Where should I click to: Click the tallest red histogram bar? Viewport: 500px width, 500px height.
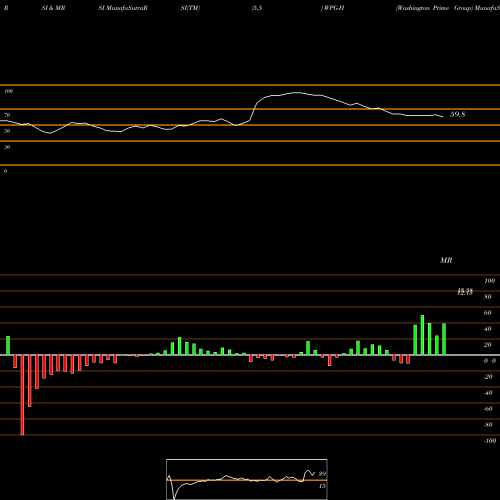[x=22, y=395]
